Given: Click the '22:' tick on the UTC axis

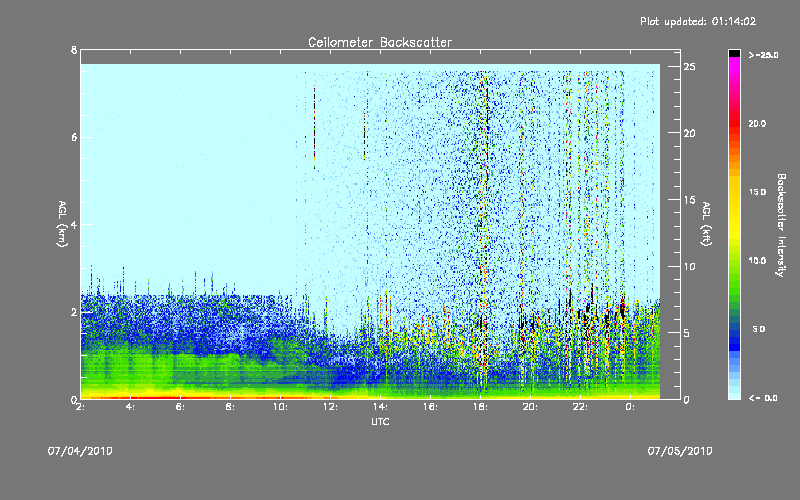Looking at the screenshot, I should (x=580, y=407).
